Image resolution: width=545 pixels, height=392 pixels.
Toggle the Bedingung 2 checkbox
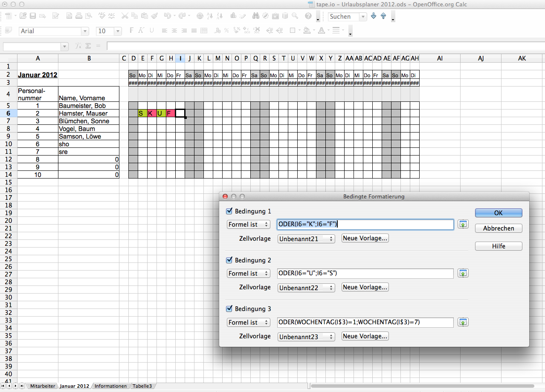point(229,260)
